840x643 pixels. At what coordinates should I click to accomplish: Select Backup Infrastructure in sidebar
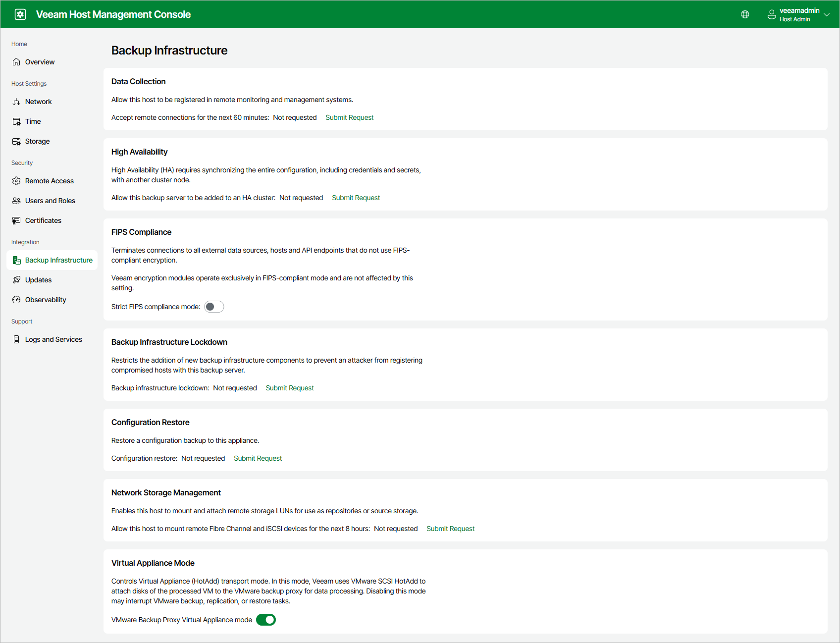52,260
